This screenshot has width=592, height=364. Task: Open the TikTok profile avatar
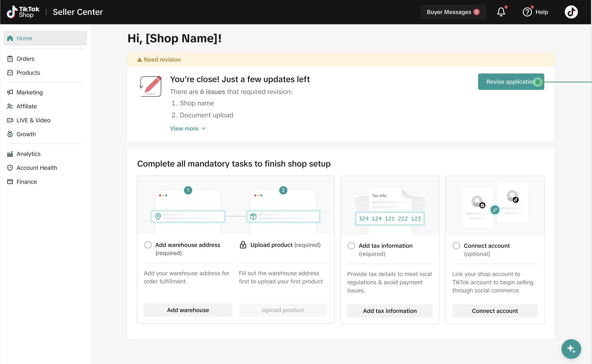point(571,12)
